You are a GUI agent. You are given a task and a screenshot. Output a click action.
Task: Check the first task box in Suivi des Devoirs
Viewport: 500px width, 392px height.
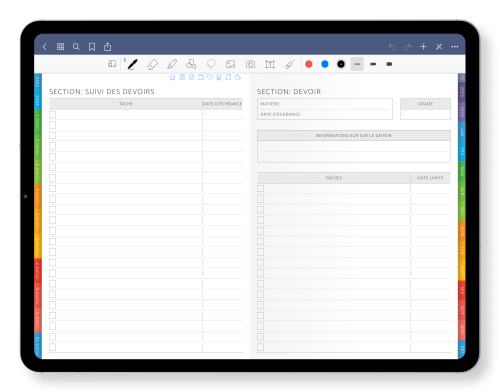click(53, 114)
